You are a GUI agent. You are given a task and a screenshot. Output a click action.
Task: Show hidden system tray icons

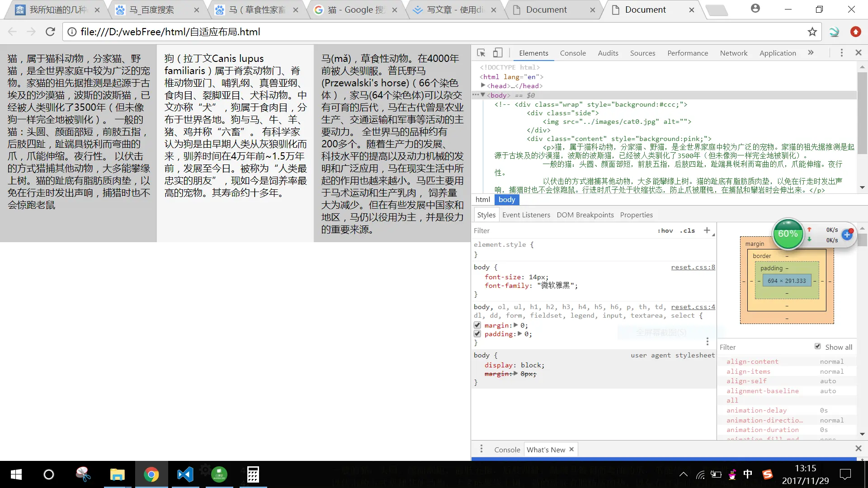[684, 474]
